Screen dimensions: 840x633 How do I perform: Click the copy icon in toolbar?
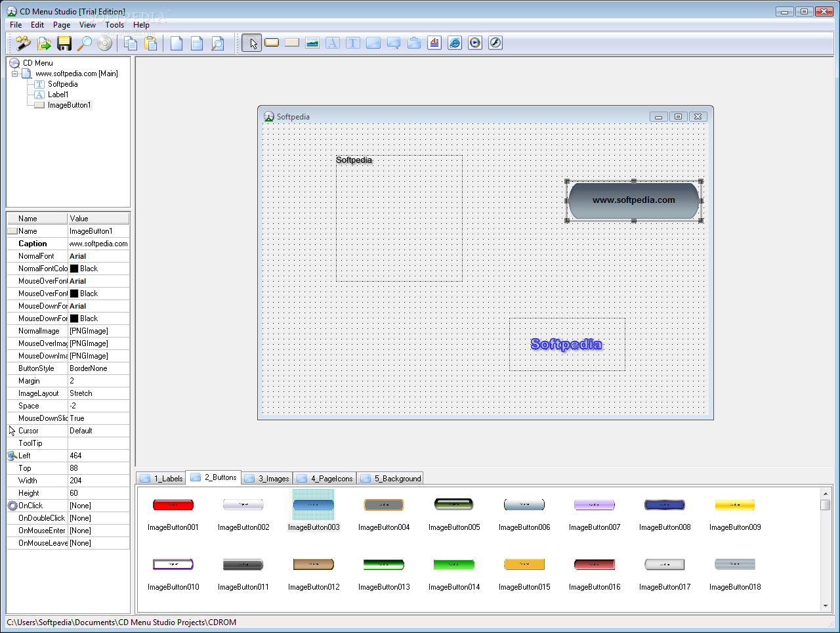tap(131, 43)
